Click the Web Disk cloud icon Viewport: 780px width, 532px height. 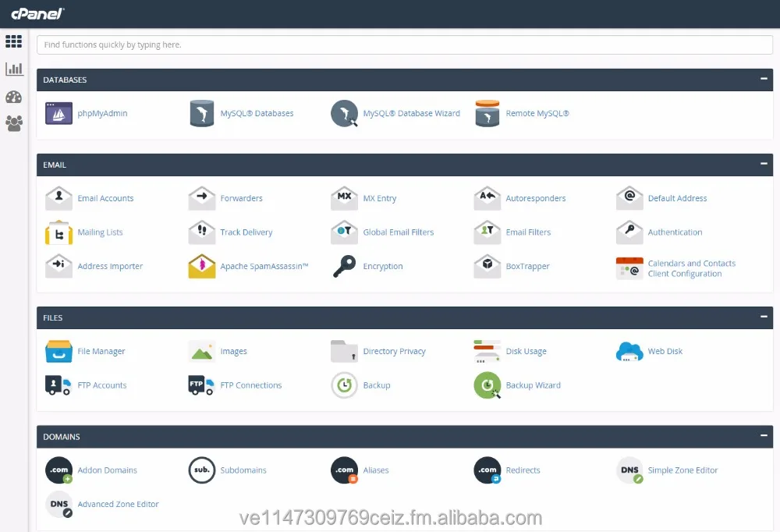click(x=629, y=351)
